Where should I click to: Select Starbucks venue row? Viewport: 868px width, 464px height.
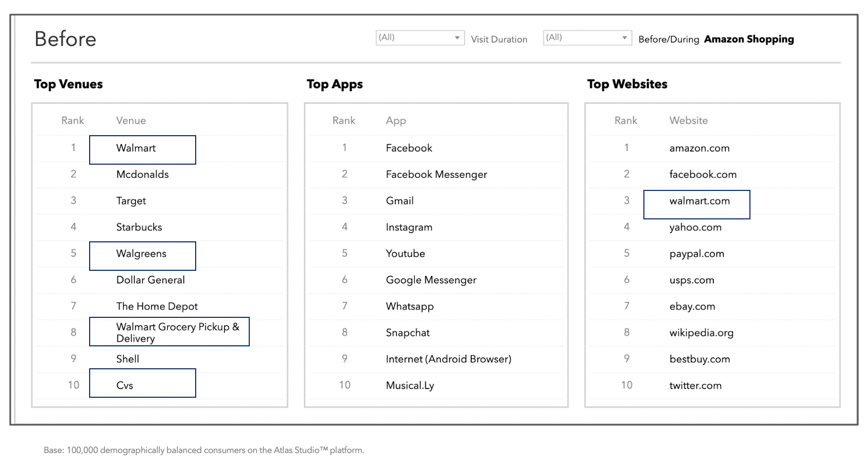[x=139, y=227]
